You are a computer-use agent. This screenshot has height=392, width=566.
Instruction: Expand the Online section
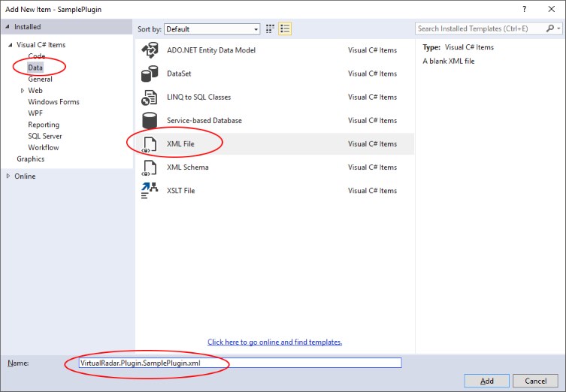(8, 176)
